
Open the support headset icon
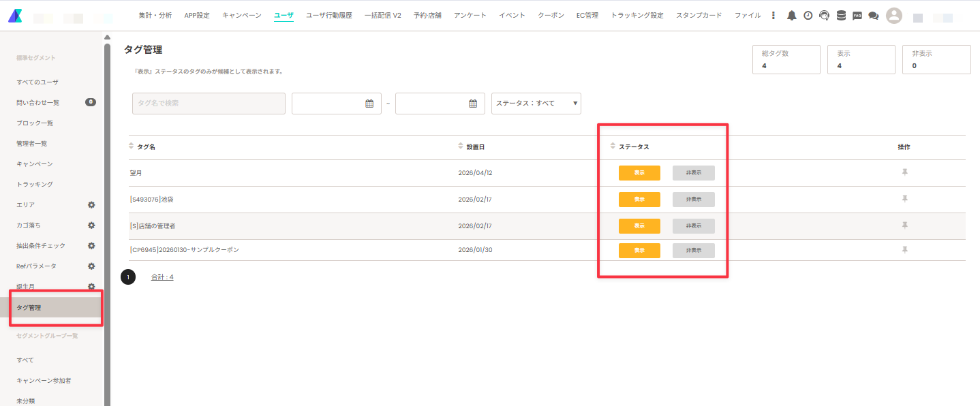824,16
